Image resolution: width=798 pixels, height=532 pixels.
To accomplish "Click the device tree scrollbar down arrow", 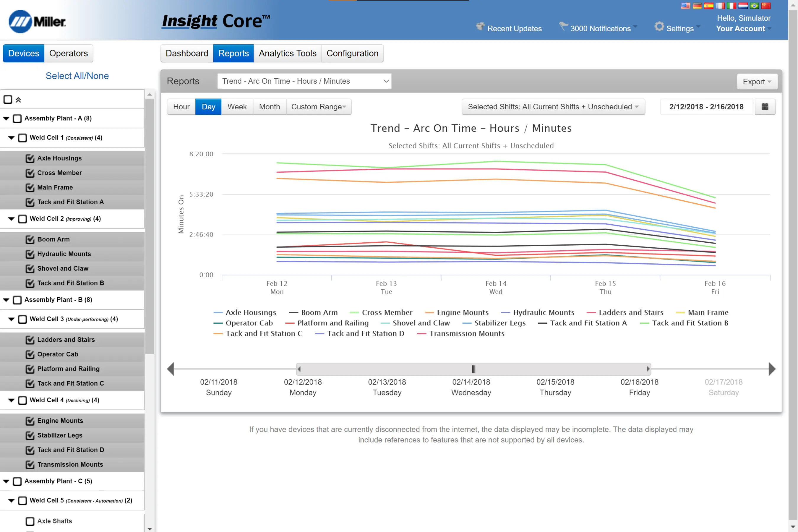I will point(150,529).
